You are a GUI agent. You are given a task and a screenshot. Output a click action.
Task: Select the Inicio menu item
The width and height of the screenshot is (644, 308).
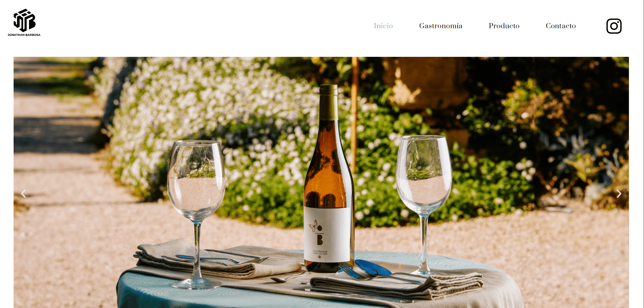[x=383, y=26]
